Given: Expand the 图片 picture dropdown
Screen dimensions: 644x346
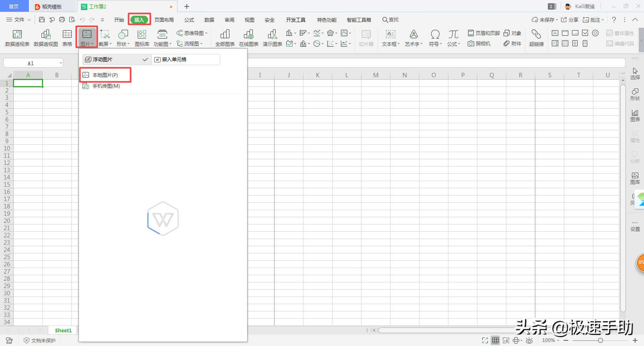Looking at the screenshot, I should click(x=87, y=44).
